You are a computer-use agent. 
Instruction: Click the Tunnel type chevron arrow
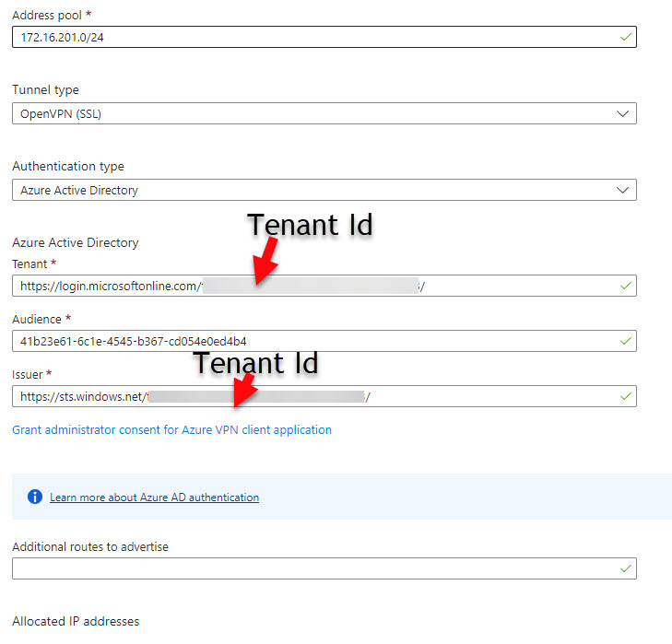point(622,113)
